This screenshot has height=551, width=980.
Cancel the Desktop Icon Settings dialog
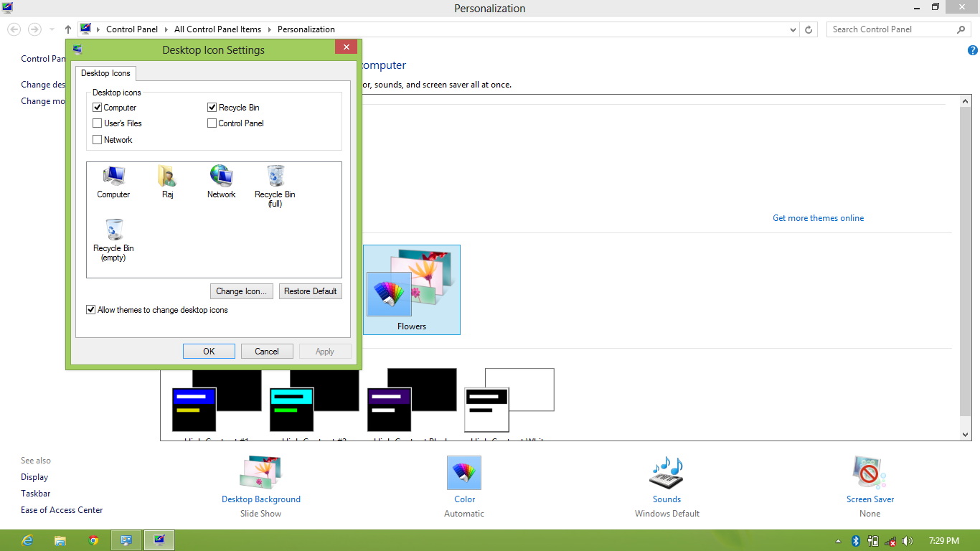pyautogui.click(x=267, y=352)
